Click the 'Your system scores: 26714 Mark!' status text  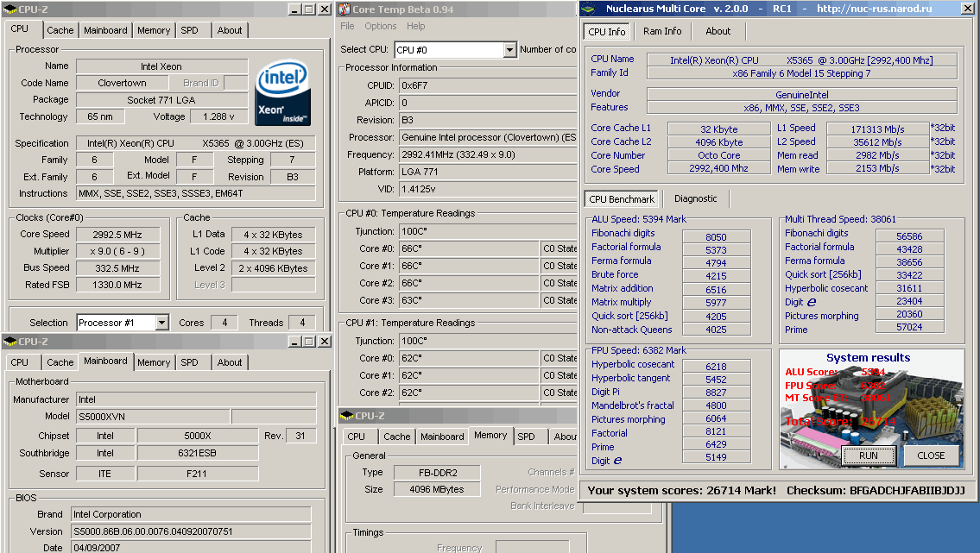682,491
